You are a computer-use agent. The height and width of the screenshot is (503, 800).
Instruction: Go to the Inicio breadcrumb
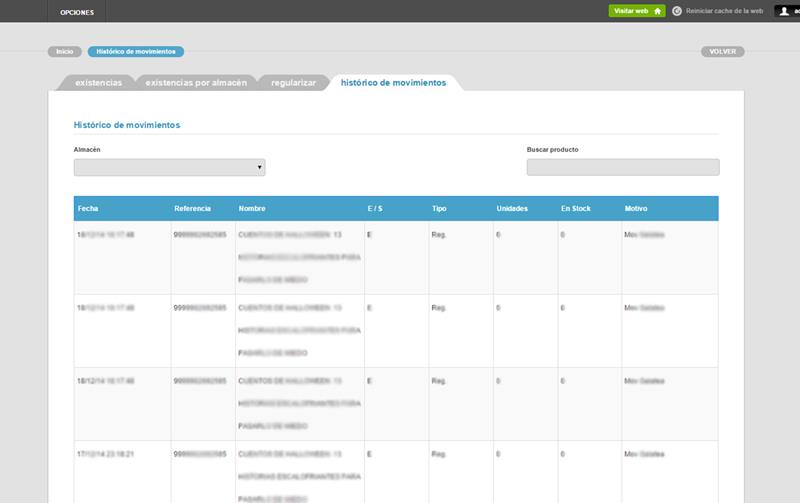(x=64, y=51)
